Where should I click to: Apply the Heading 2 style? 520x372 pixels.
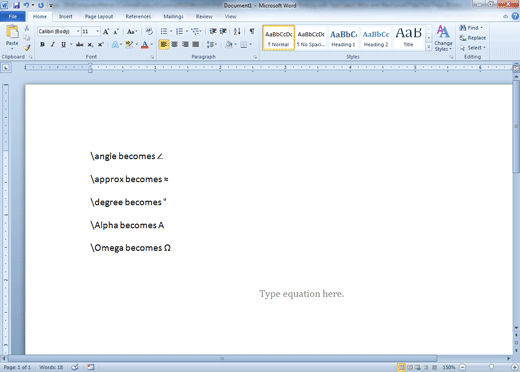click(x=376, y=38)
